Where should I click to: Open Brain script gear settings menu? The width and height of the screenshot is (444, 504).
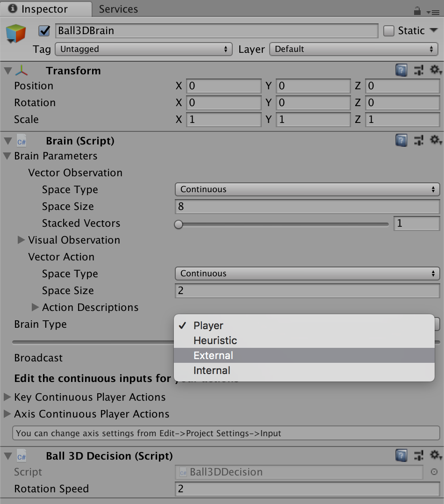[436, 140]
